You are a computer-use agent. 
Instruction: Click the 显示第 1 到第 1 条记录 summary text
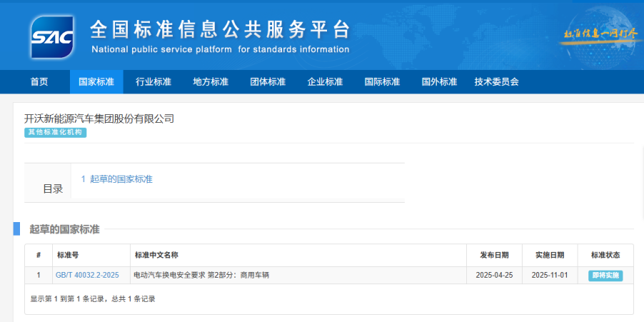[x=92, y=299]
